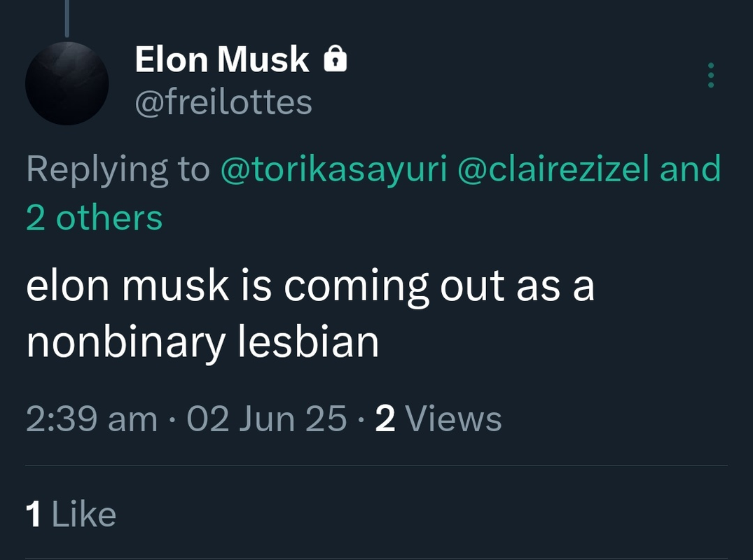Click the 2:39 am timestamp
The width and height of the screenshot is (753, 560).
[x=91, y=419]
